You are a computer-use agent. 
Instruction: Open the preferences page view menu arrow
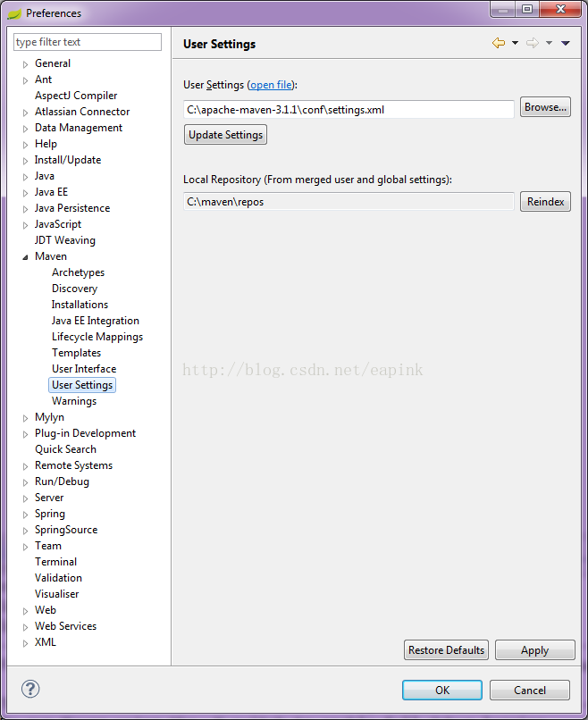point(566,43)
